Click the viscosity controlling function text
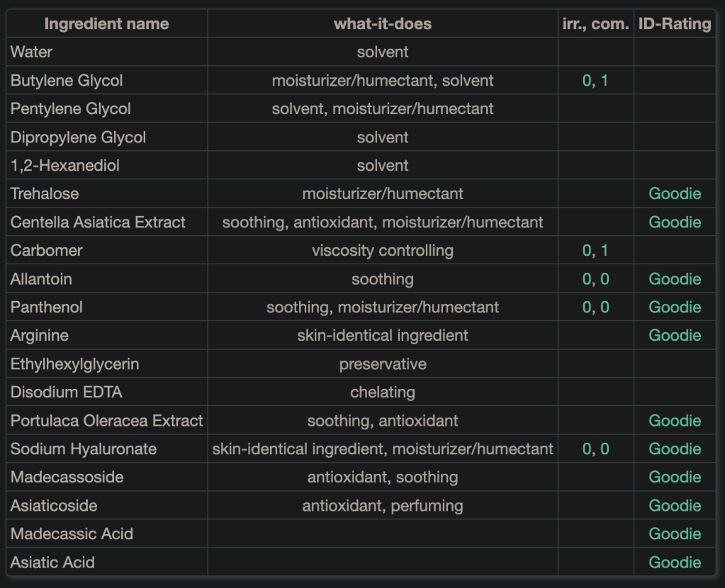 (383, 251)
